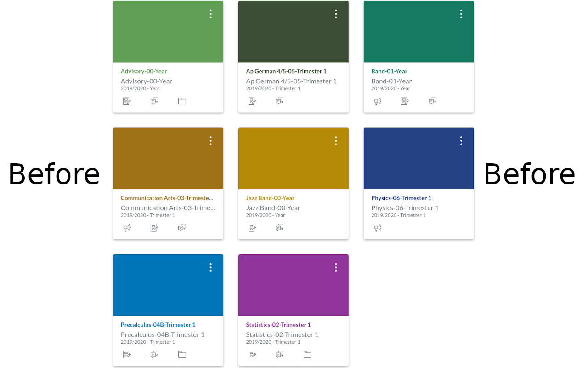Screen dimensions: 588x368
Task: Open Discussions on the Ap German card
Action: 279,101
